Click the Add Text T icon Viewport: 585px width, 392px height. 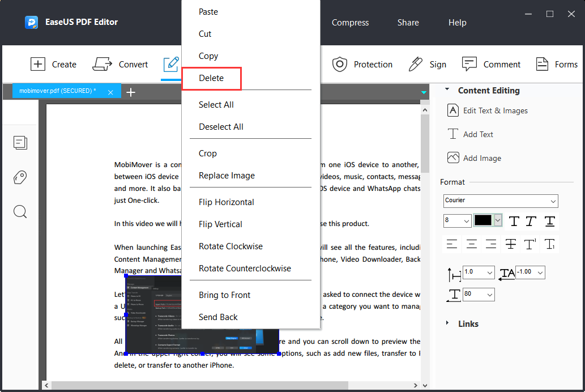coord(453,134)
